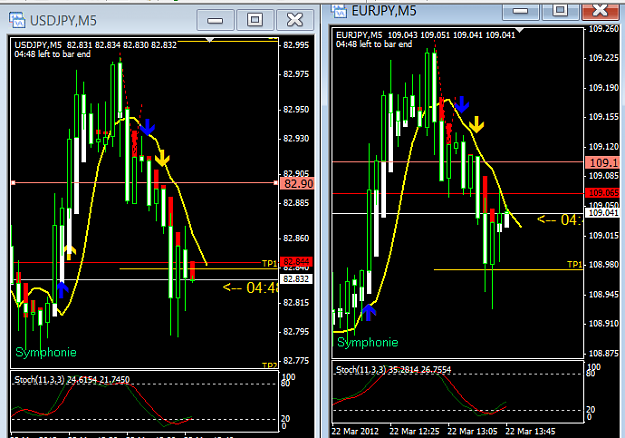Click the left handle of the pink horizontal line
Image resolution: width=625 pixels, height=438 pixels.
pos(13,183)
